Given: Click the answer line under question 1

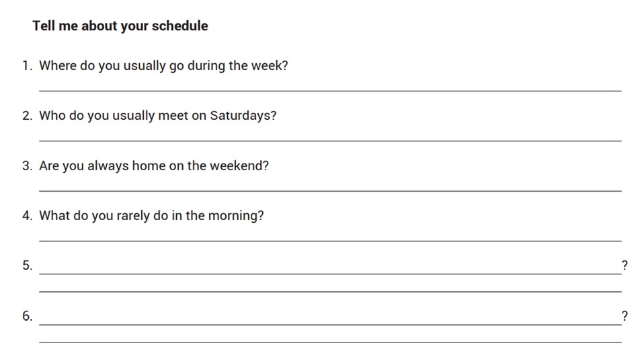Looking at the screenshot, I should pyautogui.click(x=330, y=90).
